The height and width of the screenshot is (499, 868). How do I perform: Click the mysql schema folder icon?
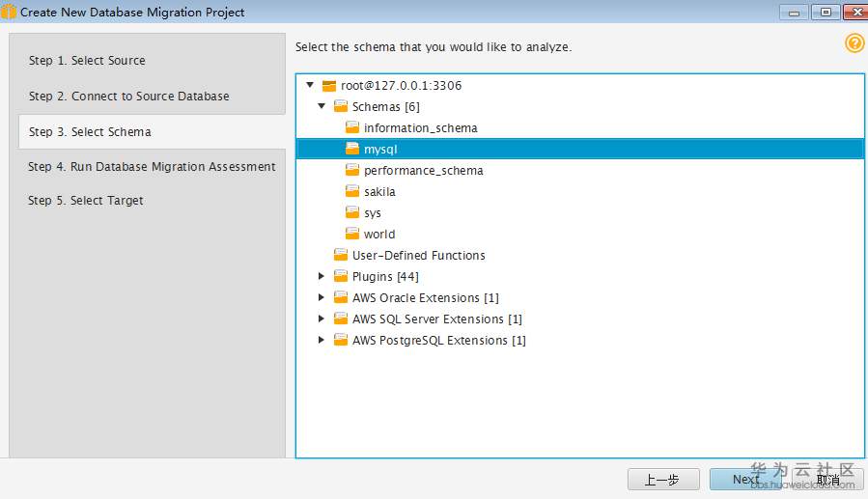tap(352, 149)
